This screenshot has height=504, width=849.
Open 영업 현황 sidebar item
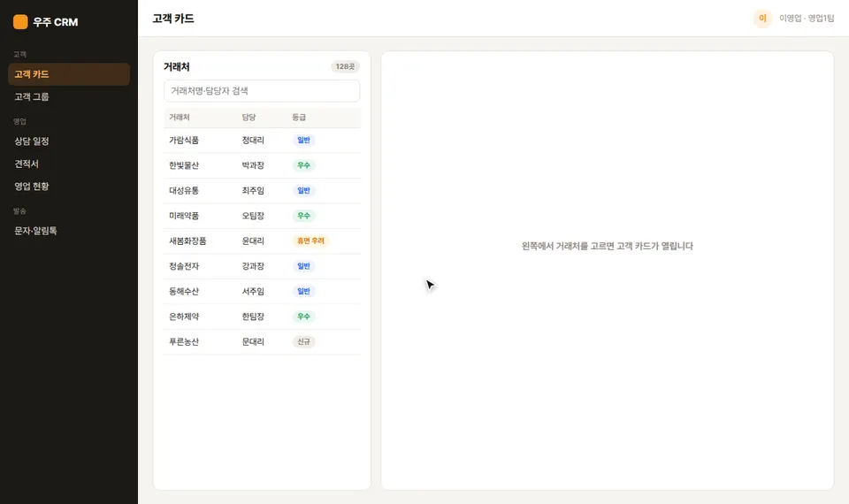(69, 187)
